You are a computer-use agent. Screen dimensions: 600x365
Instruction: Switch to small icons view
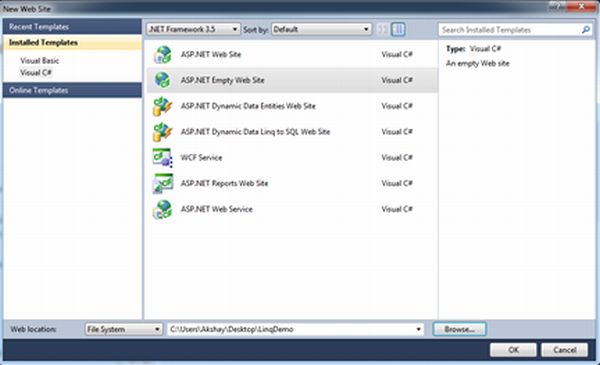(x=382, y=29)
